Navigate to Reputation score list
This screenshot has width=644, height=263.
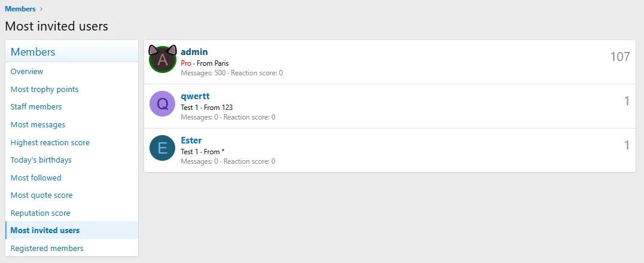click(40, 213)
